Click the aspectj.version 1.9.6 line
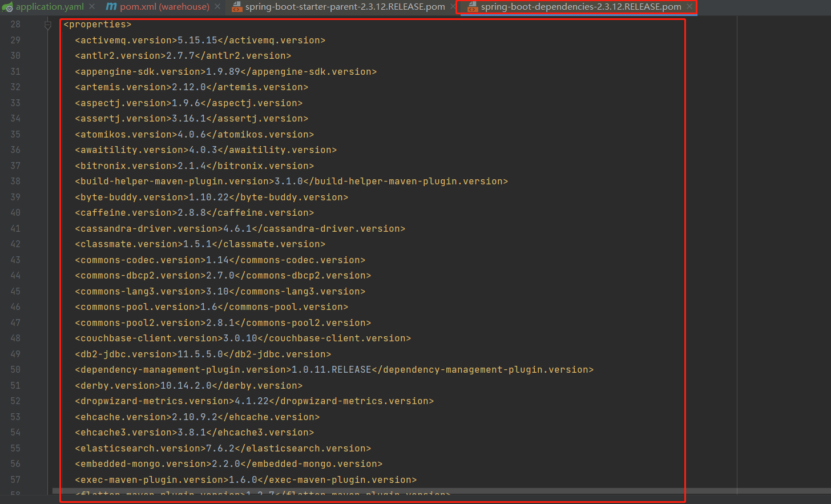 click(x=189, y=103)
